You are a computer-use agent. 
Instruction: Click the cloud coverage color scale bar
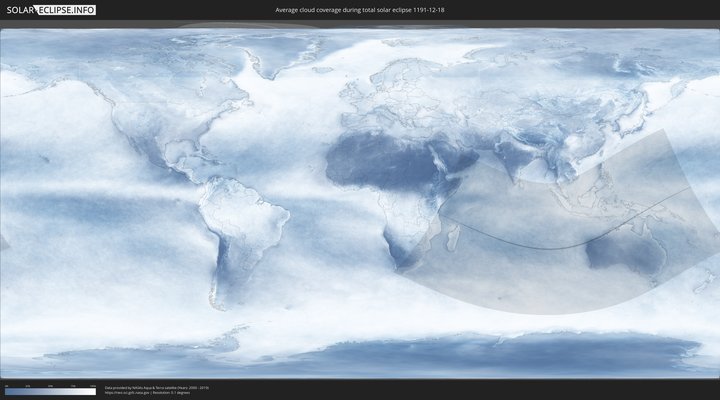51,392
